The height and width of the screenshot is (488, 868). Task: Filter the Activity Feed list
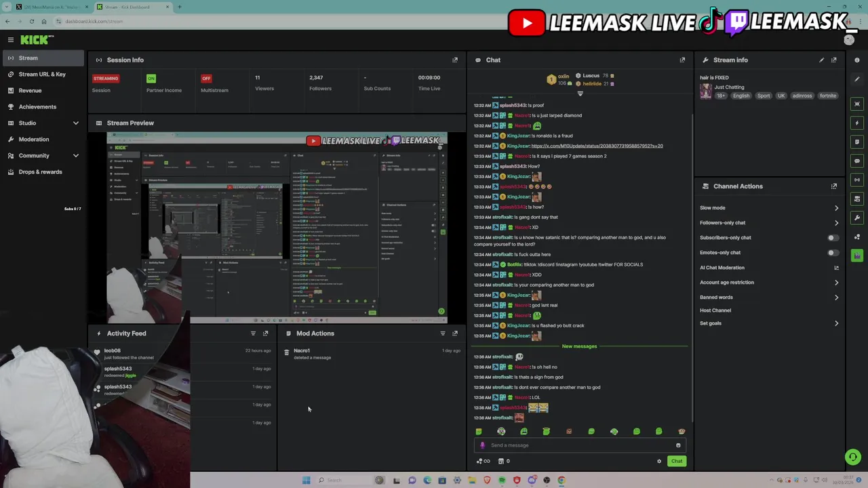click(253, 333)
